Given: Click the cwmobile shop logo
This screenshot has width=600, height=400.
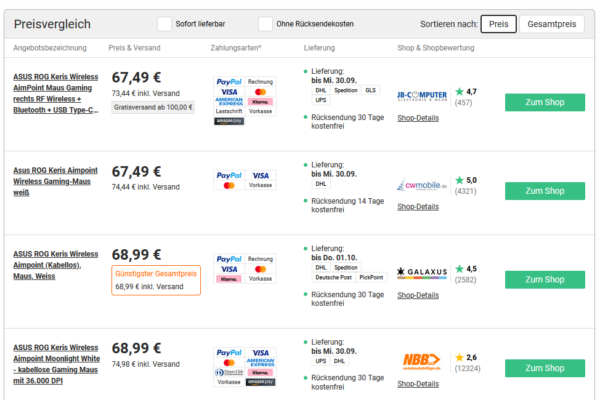Looking at the screenshot, I should click(422, 185).
